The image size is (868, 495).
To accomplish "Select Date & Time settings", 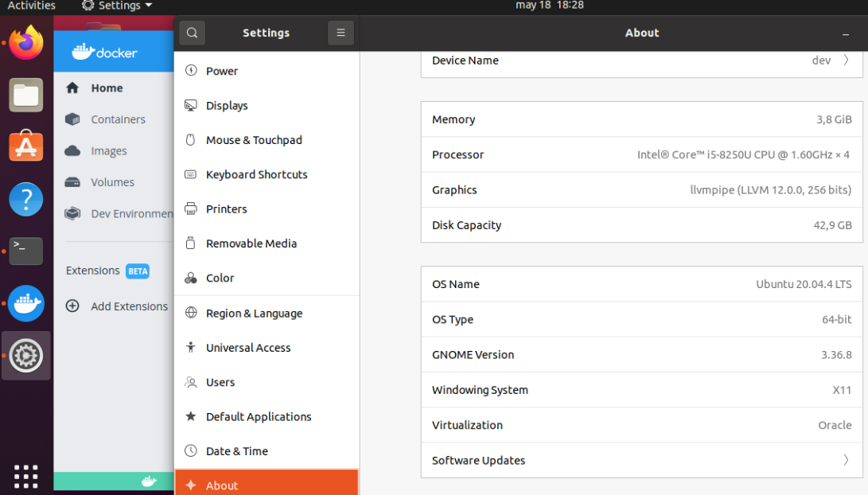I will coord(267,450).
